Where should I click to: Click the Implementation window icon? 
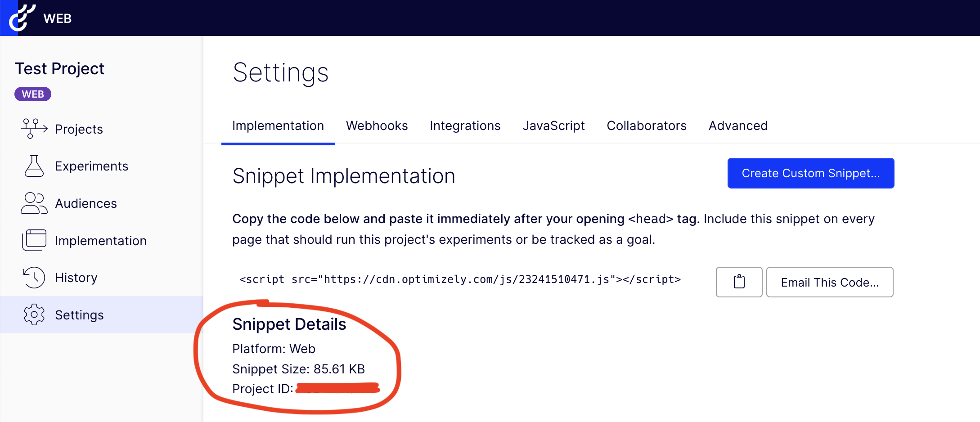[x=34, y=240]
